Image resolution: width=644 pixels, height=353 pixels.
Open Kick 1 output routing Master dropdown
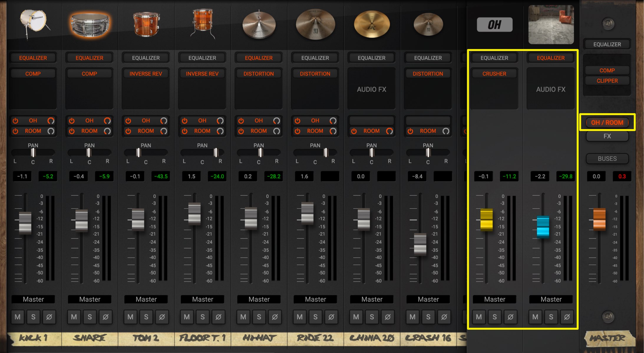pyautogui.click(x=33, y=299)
